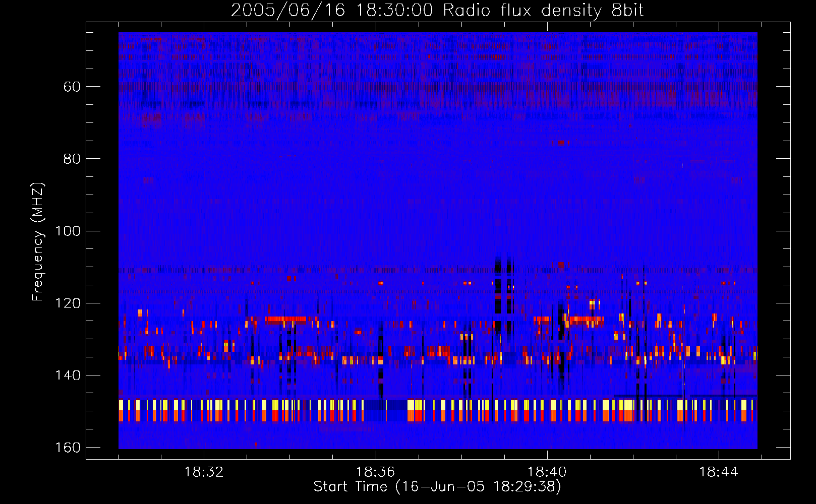816x504 pixels.
Task: Click the 18:36 time tick label
Action: click(x=375, y=472)
